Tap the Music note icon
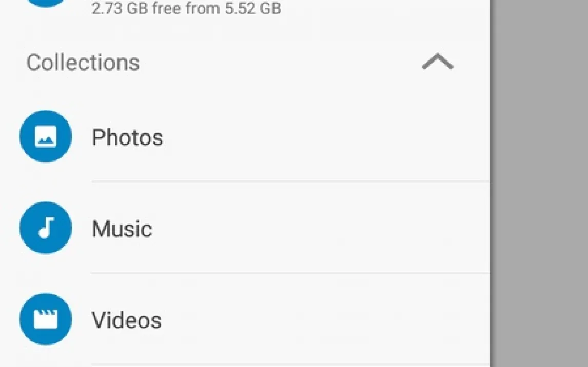The image size is (588, 367). (x=46, y=228)
